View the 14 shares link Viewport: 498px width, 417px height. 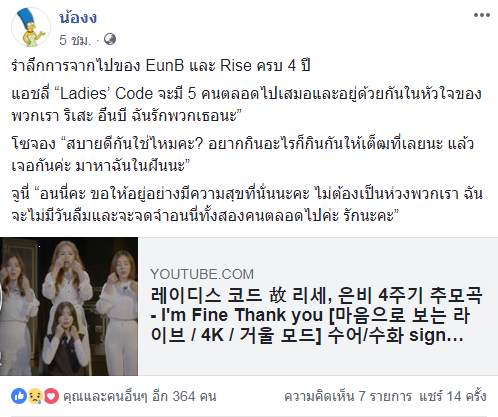pyautogui.click(x=453, y=397)
